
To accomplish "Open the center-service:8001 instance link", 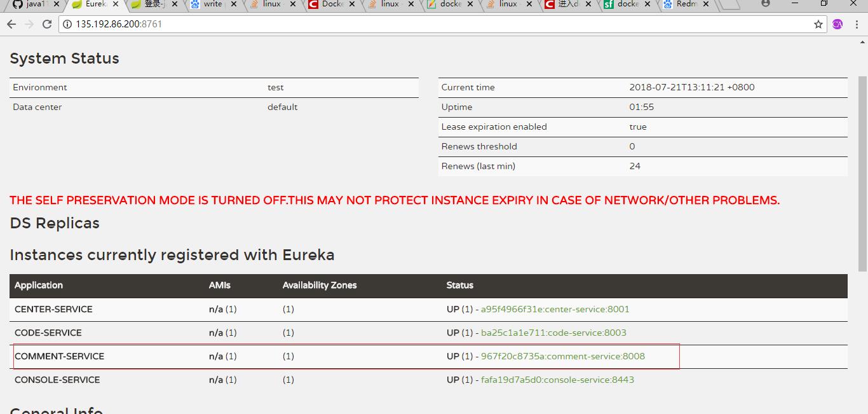I will tap(555, 310).
